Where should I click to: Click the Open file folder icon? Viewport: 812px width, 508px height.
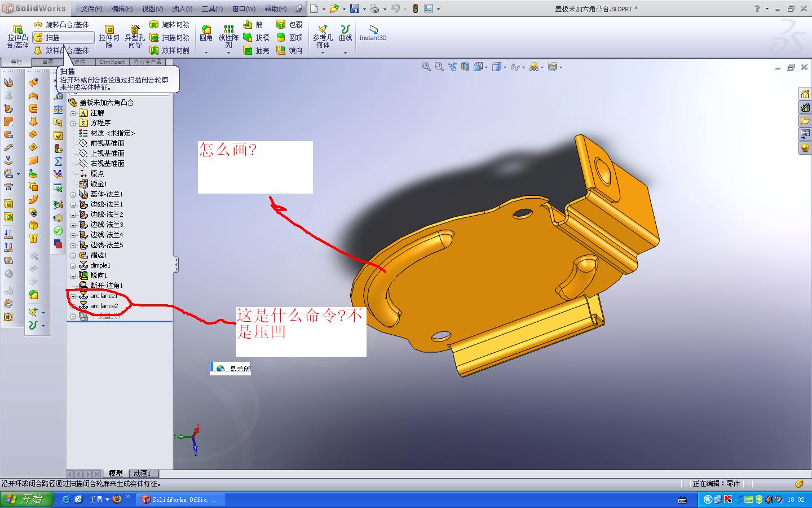coord(334,8)
